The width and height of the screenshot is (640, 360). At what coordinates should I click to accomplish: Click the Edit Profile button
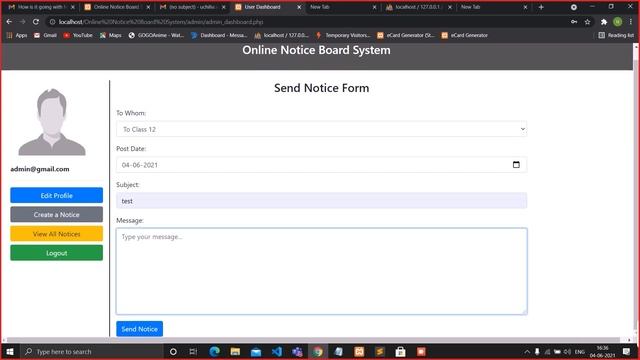[56, 196]
